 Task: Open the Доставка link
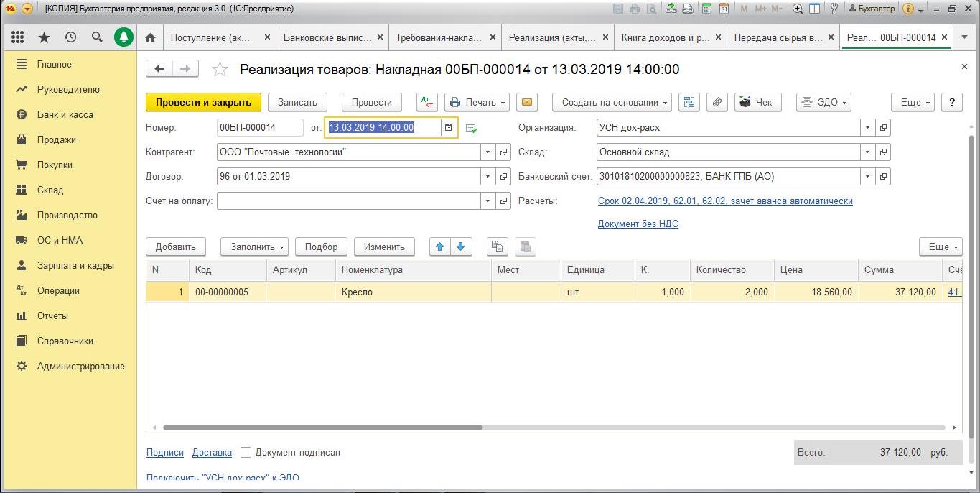[212, 453]
